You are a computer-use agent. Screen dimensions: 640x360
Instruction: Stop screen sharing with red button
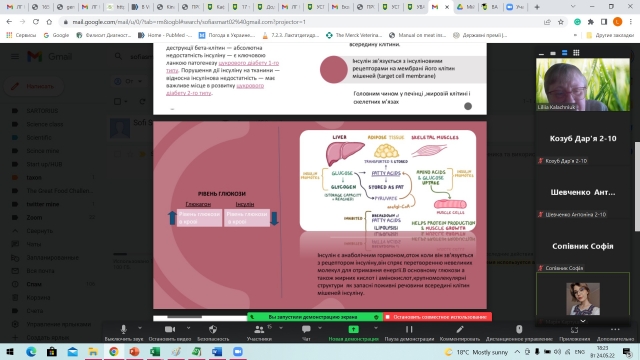click(438, 317)
